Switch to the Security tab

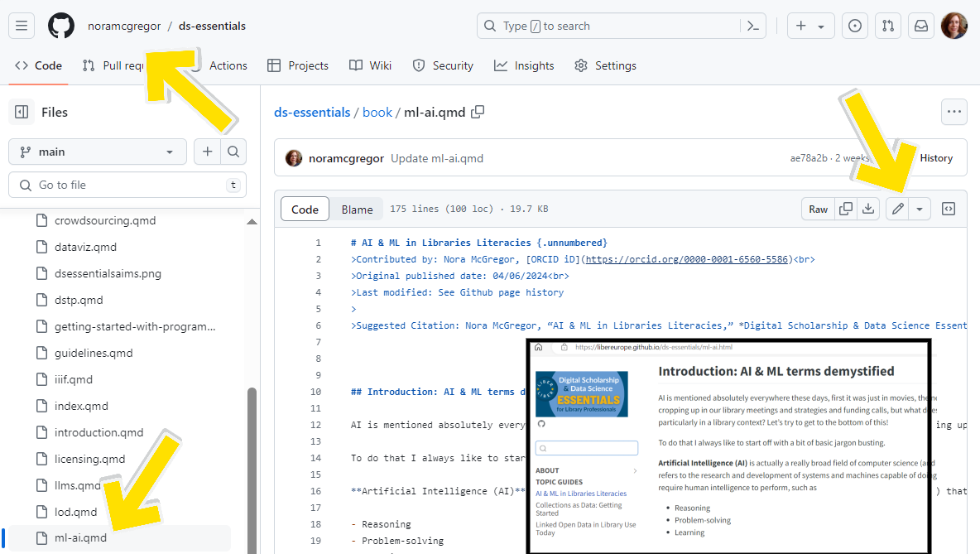pyautogui.click(x=443, y=65)
